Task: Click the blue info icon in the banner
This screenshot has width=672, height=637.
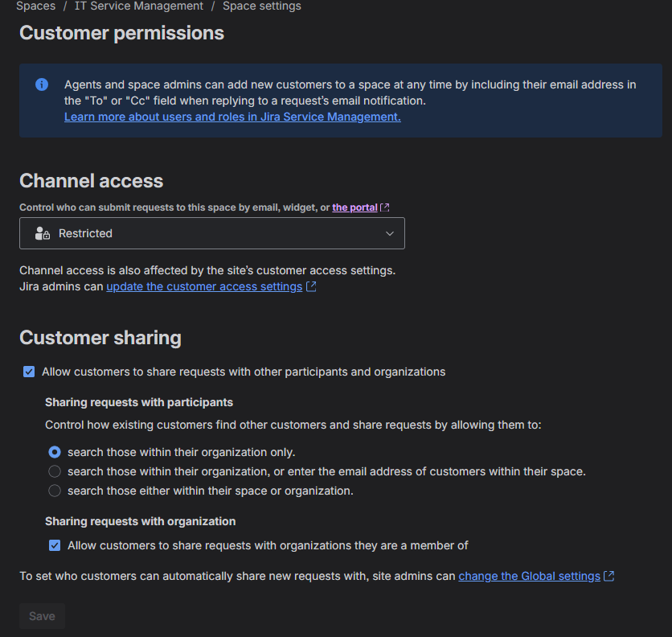Action: [x=41, y=84]
